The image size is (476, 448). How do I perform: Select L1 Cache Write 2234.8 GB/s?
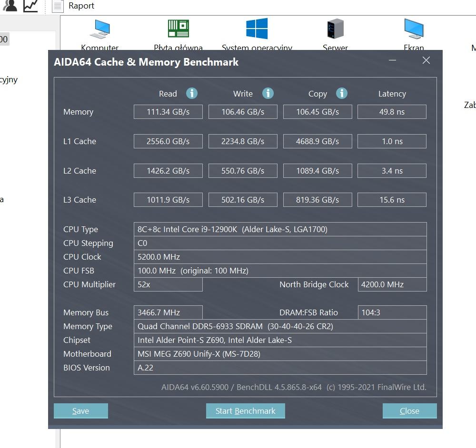click(x=243, y=141)
